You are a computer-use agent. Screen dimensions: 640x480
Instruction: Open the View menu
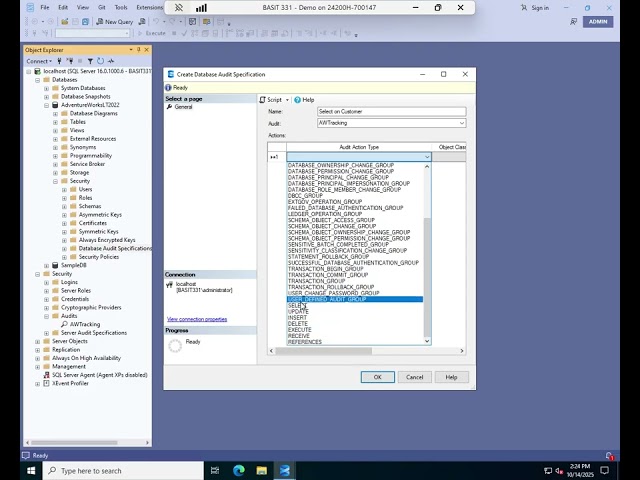tap(83, 7)
